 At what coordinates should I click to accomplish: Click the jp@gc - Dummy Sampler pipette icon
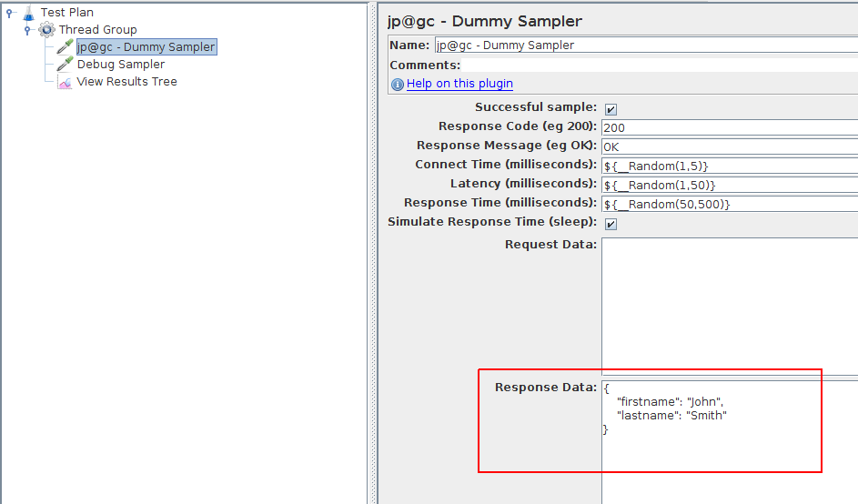(66, 46)
